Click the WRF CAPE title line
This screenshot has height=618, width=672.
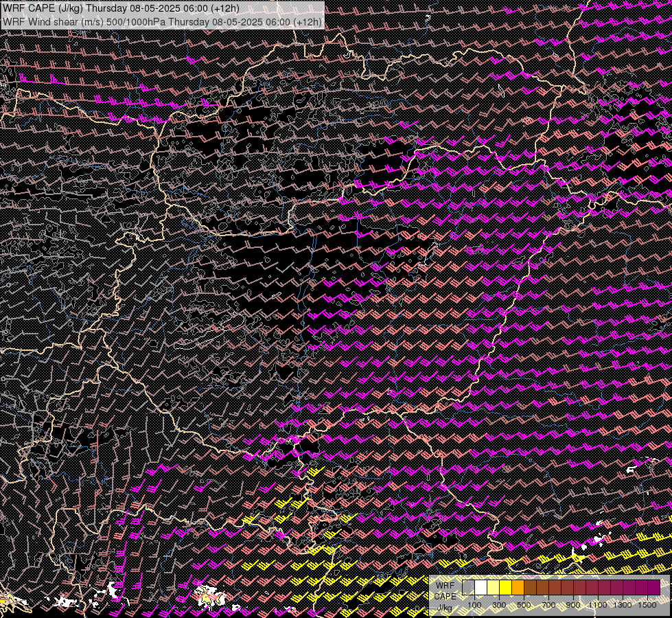[x=121, y=8]
